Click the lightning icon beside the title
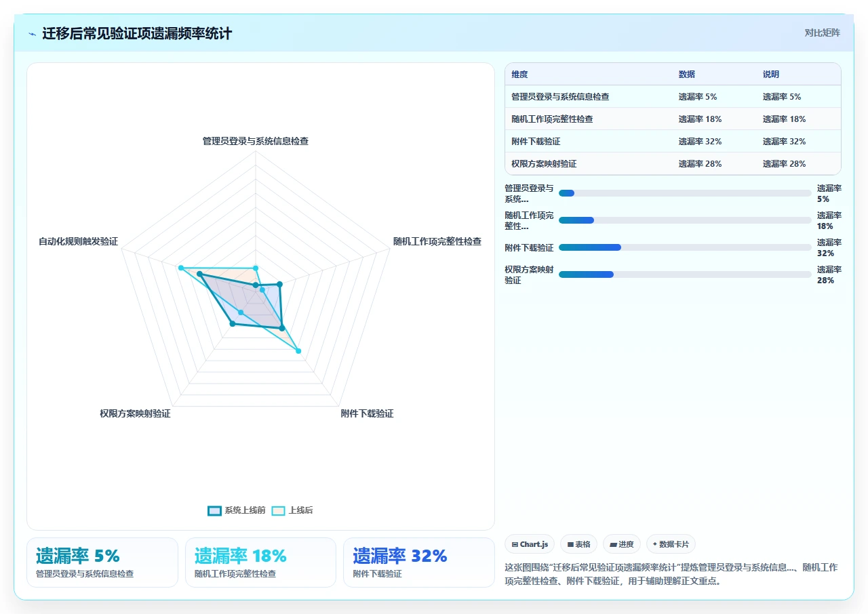This screenshot has width=868, height=614. 32,34
